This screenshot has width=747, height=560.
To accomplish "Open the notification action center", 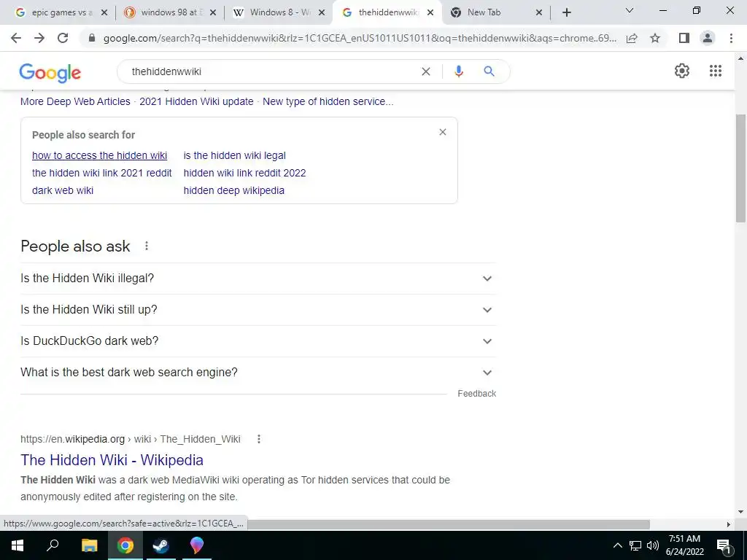I will (x=724, y=545).
